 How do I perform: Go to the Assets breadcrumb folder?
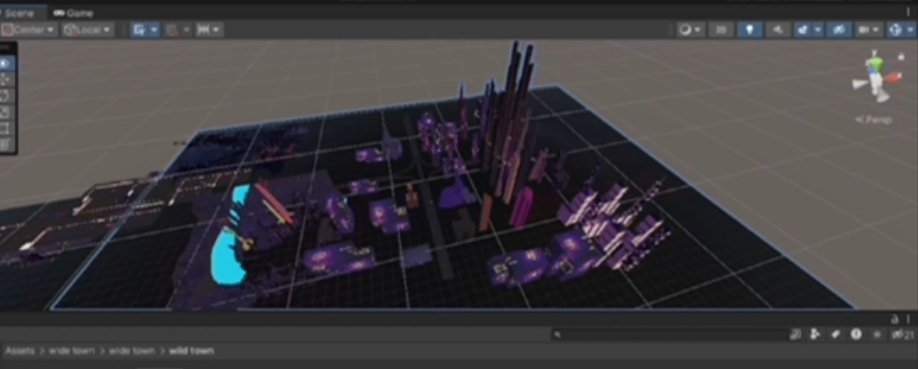[21, 351]
